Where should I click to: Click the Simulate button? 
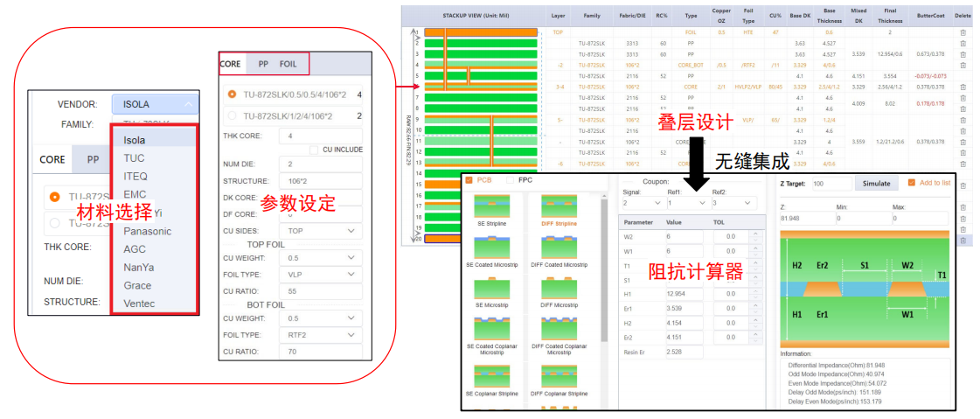877,183
